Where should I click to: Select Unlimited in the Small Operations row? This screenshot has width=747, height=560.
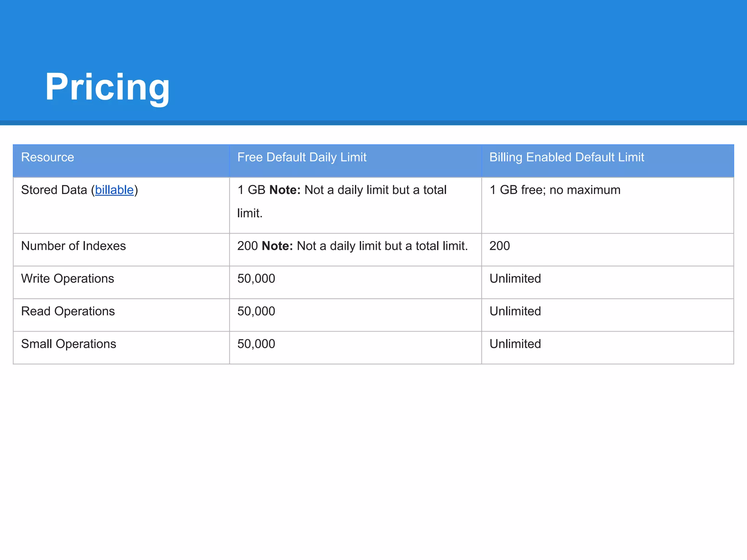pos(515,344)
